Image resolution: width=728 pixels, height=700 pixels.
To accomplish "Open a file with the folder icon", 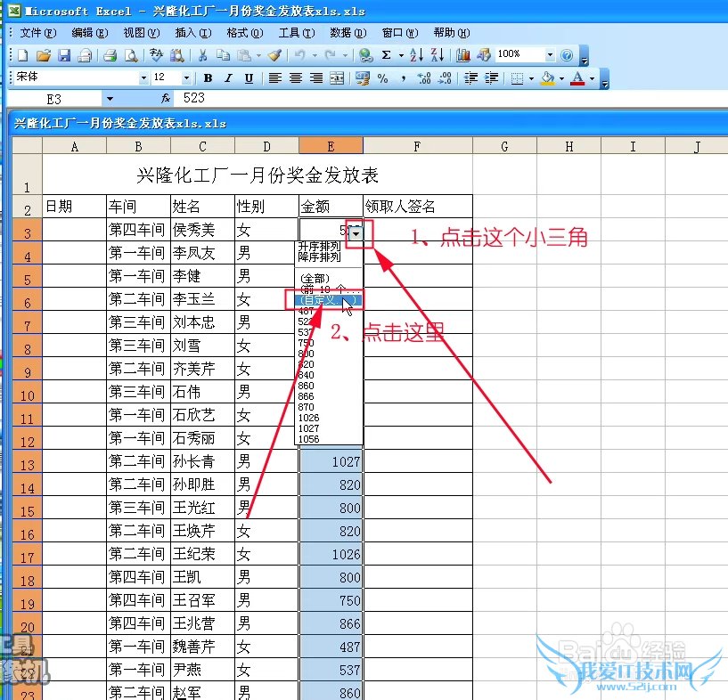I will 43,56.
